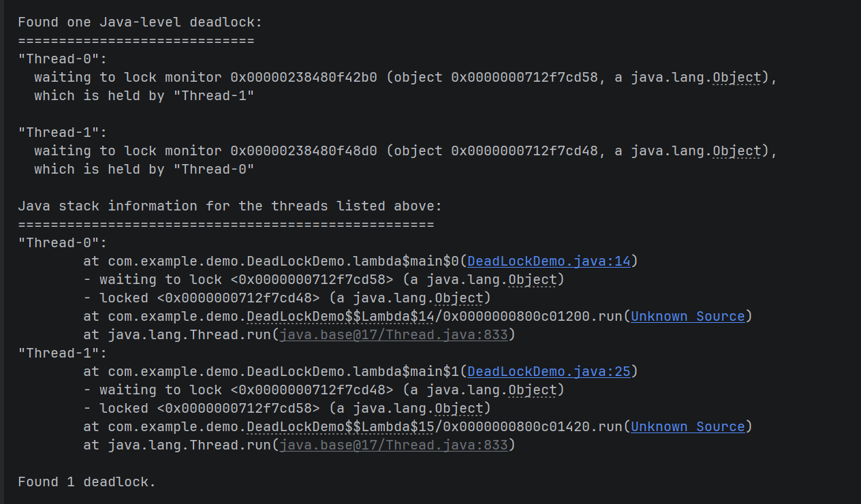Click the "Found one Java-level deadlock:" line
This screenshot has height=504, width=861.
point(140,22)
